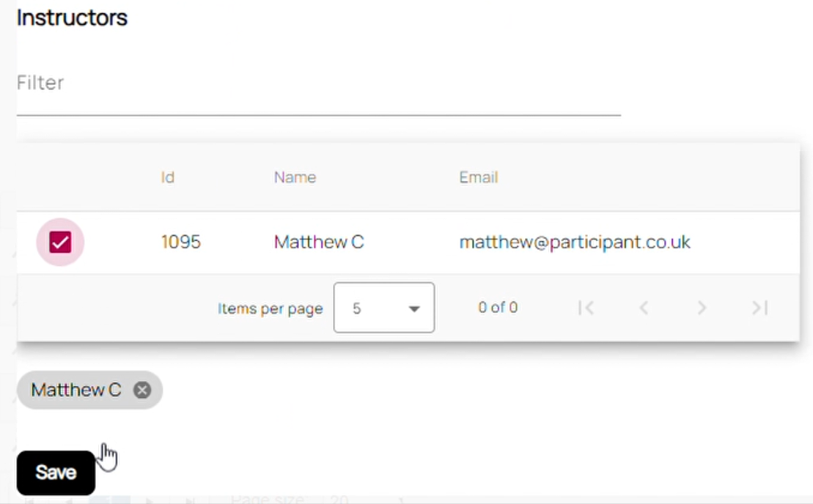Remove the Matthew C chip
This screenshot has width=813, height=504.
pos(142,390)
